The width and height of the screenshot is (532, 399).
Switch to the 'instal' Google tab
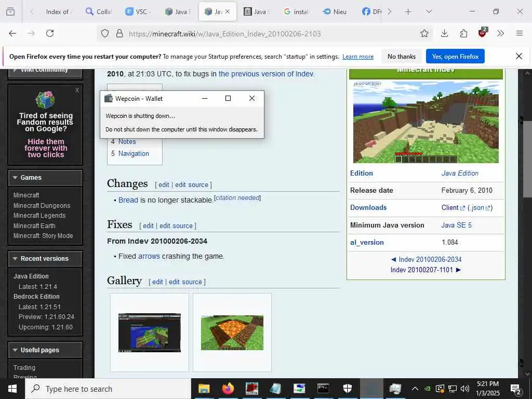coord(296,11)
